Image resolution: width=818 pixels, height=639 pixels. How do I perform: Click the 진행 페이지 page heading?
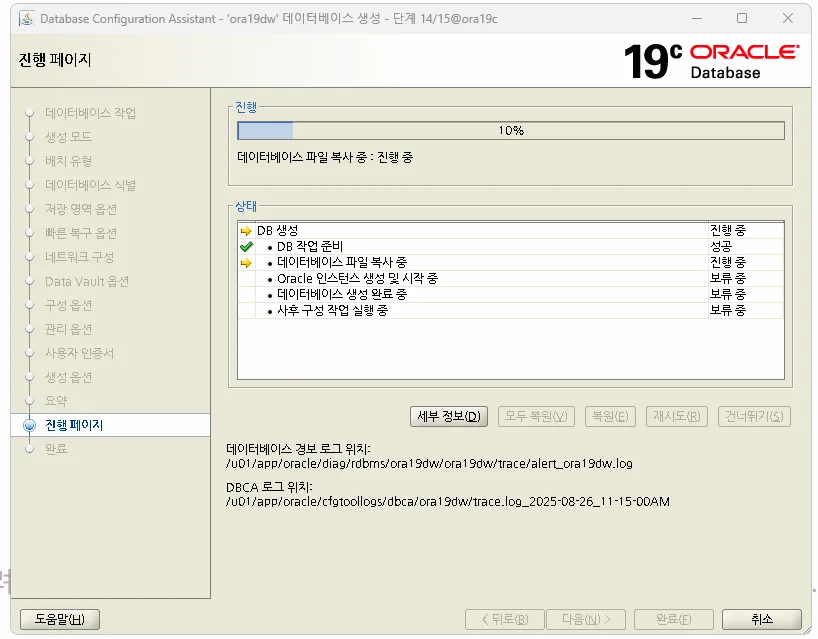tap(55, 60)
